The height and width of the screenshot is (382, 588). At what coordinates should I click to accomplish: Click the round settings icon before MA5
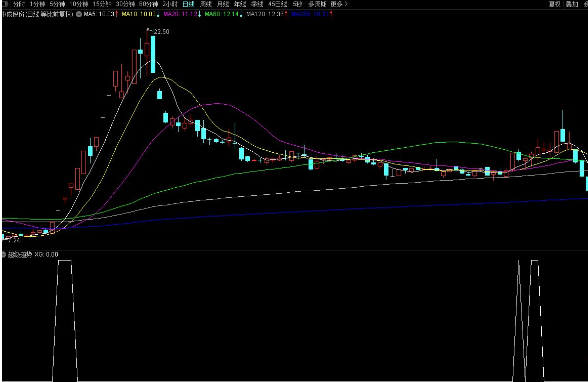79,14
